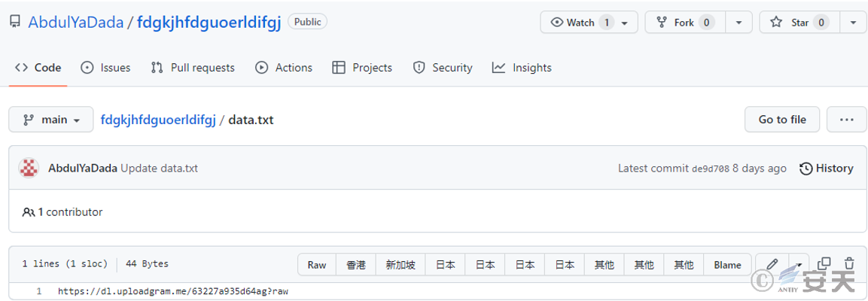The width and height of the screenshot is (868, 301).
Task: Click the Go to file button
Action: pos(781,120)
